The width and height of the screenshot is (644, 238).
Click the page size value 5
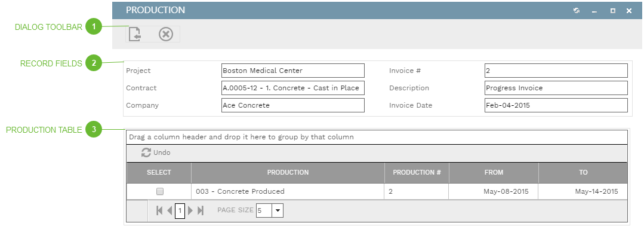pyautogui.click(x=264, y=211)
